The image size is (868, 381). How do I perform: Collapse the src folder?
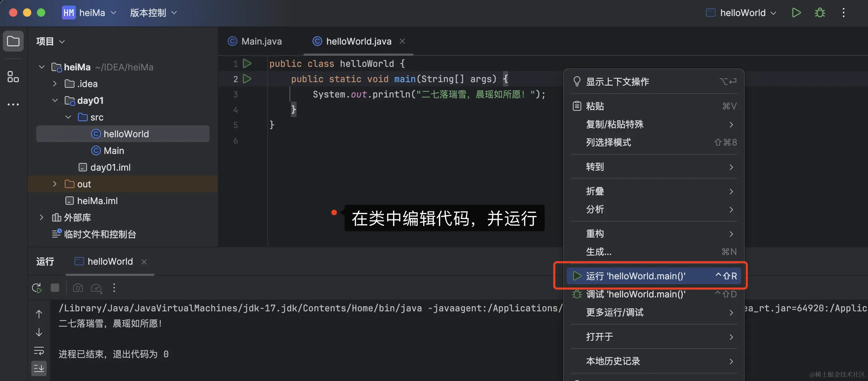click(x=68, y=117)
